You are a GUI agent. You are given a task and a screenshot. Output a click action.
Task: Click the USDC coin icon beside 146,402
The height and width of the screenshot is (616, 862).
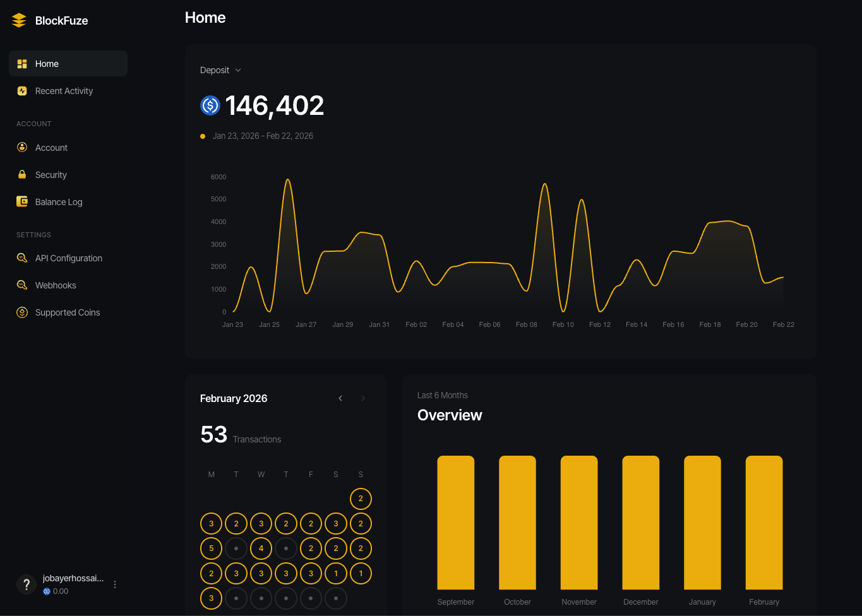click(x=210, y=105)
